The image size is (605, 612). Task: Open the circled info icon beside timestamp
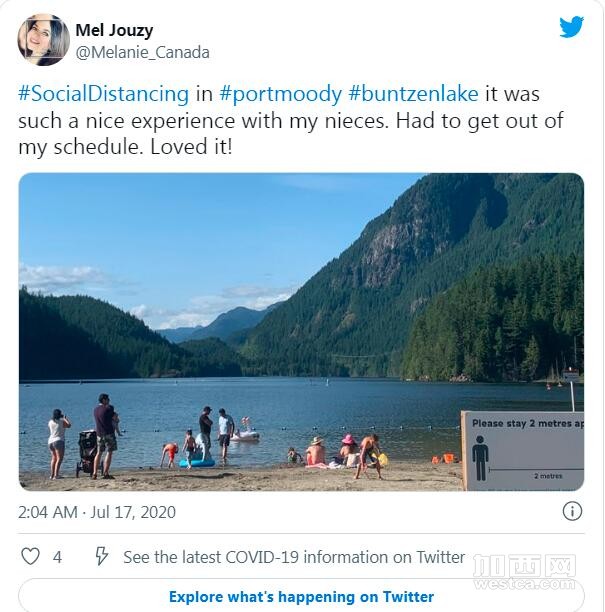point(572,511)
